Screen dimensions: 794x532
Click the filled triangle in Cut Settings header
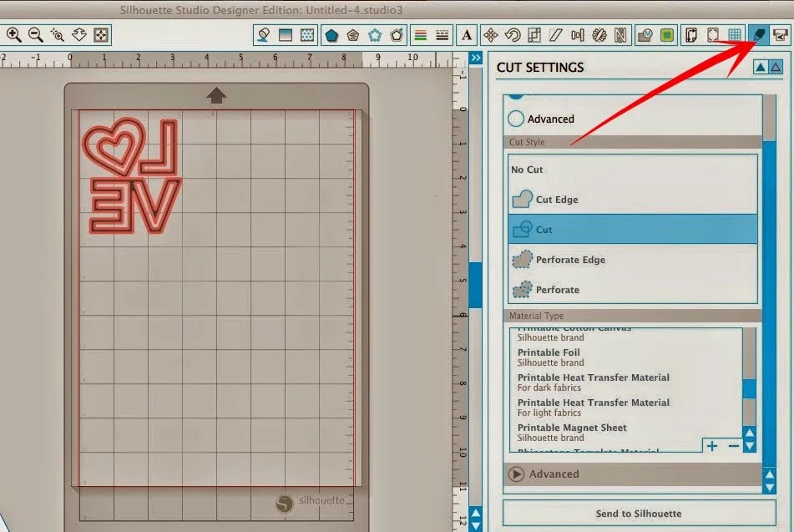click(761, 67)
